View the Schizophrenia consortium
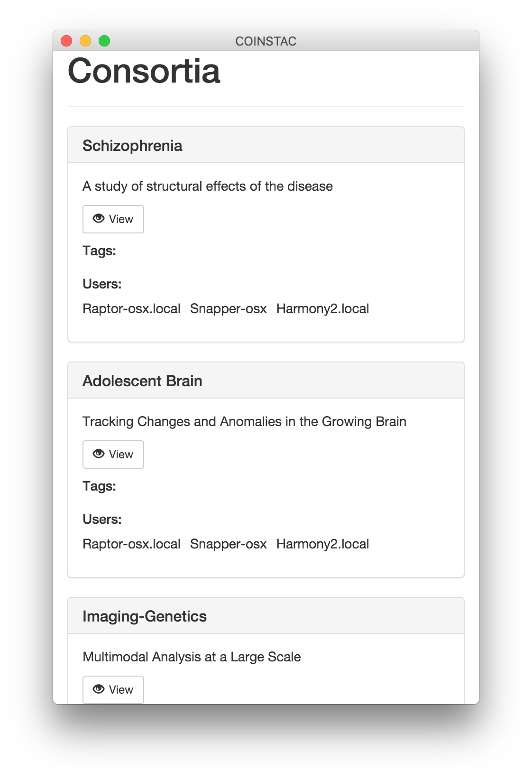Viewport: 532px width, 780px height. coord(113,219)
